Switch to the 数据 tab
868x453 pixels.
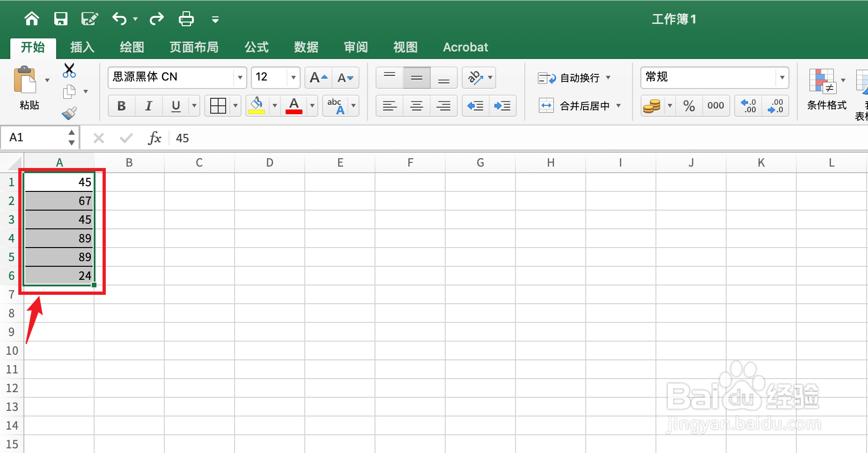pos(306,47)
